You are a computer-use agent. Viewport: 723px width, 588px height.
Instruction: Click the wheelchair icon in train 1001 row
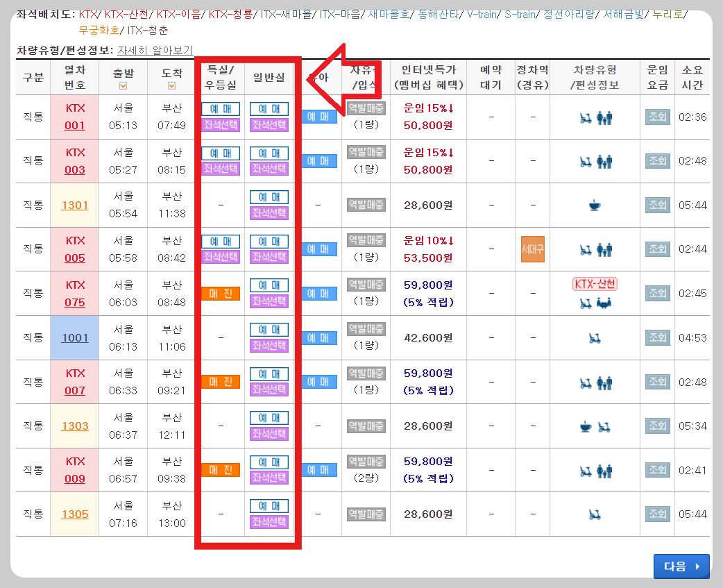click(594, 337)
